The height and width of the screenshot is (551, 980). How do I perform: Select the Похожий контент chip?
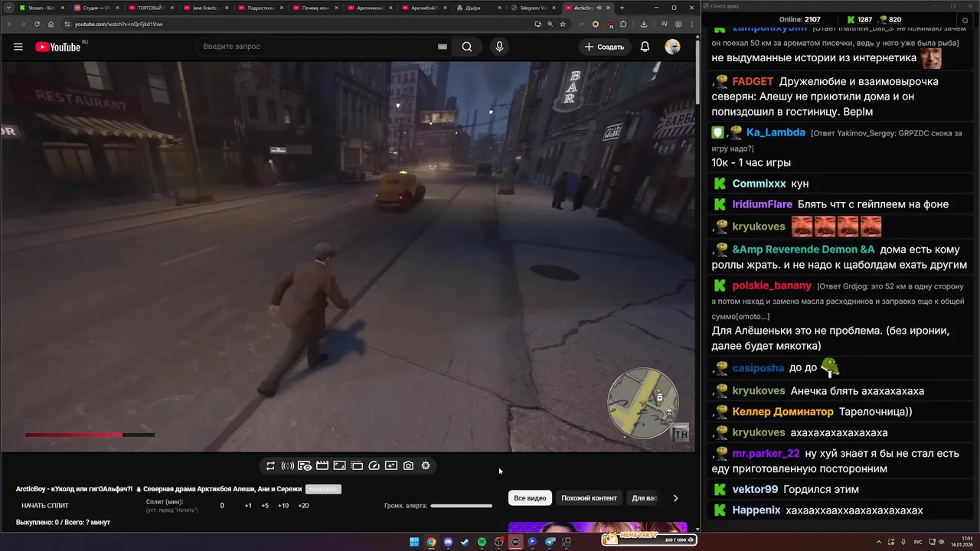click(x=589, y=498)
